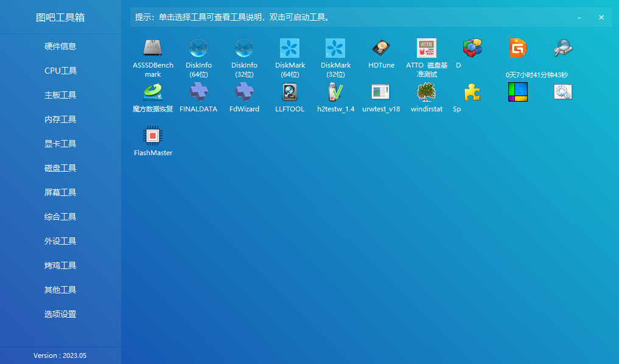Select DiskInfo (64位) icon

198,48
